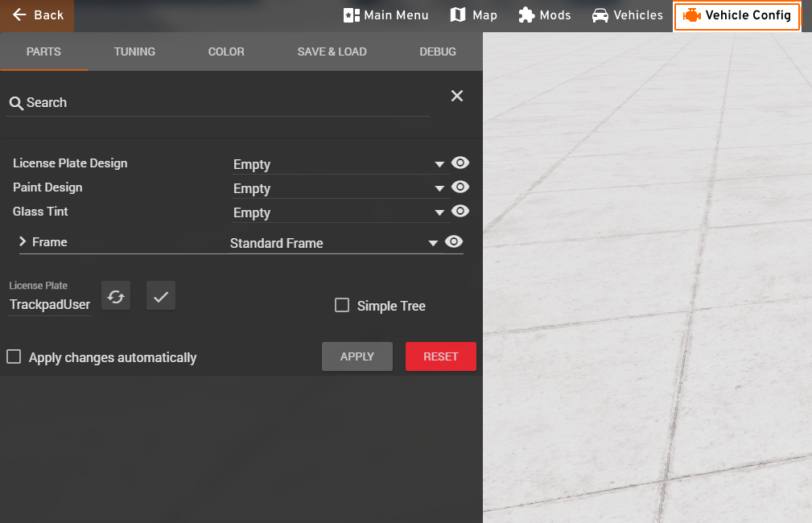Select Vehicle Config in top bar
The height and width of the screenshot is (523, 812).
(x=737, y=15)
